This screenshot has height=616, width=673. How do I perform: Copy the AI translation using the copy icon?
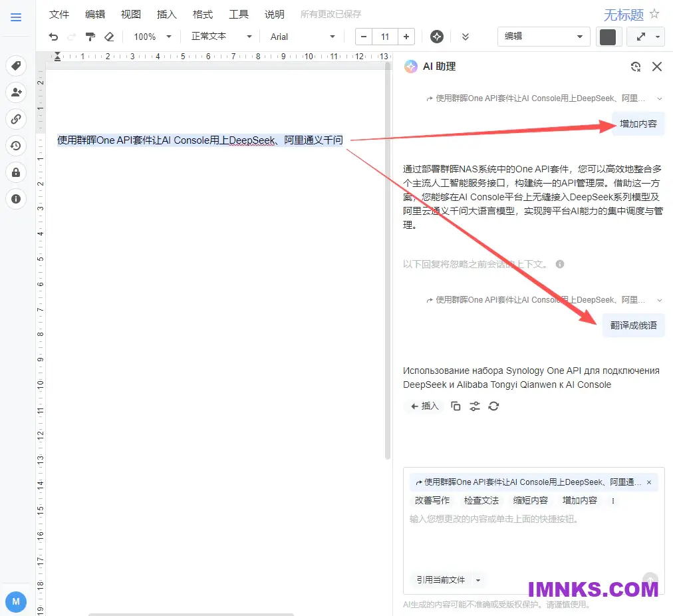tap(456, 406)
